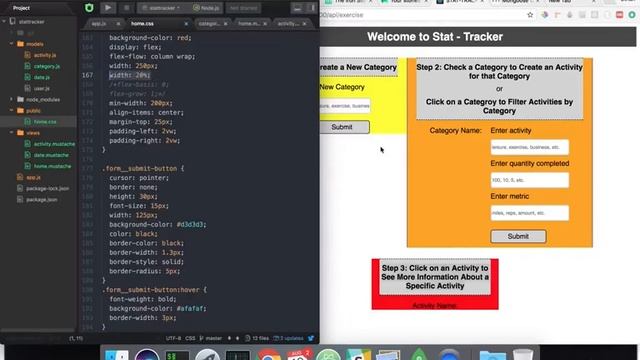
Task: Close the activity... editor tab
Action: click(304, 24)
